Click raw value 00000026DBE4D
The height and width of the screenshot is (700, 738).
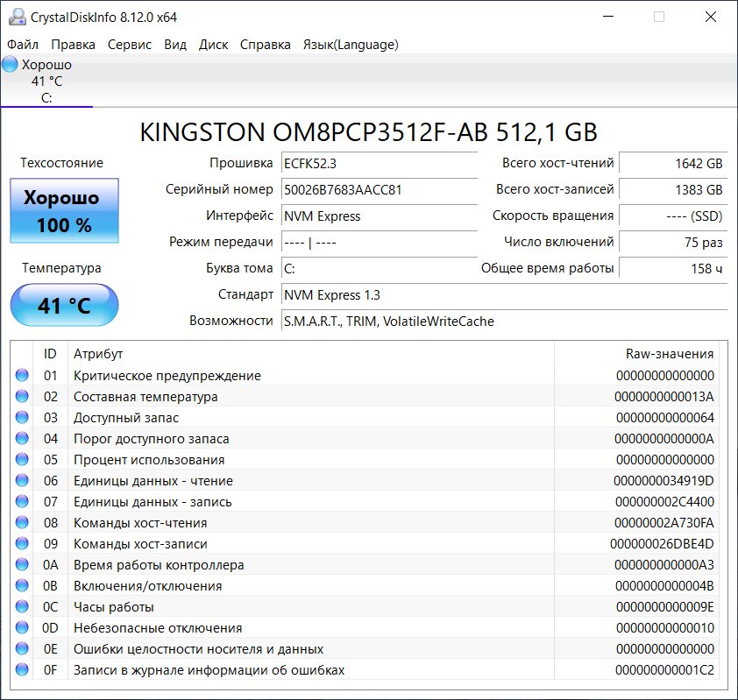tap(663, 544)
